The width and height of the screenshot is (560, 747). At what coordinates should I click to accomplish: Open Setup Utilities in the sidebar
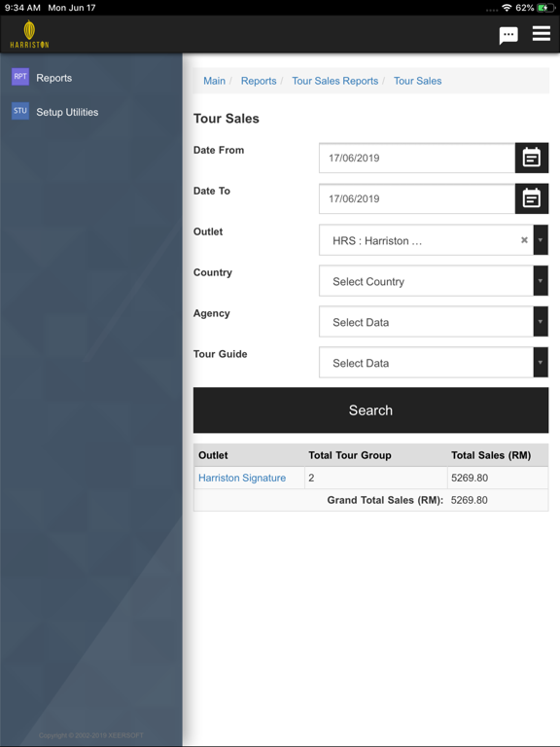67,112
